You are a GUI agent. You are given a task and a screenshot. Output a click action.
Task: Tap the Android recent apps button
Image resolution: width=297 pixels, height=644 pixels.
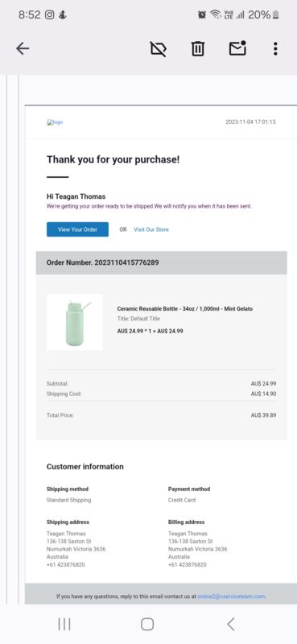pyautogui.click(x=64, y=625)
